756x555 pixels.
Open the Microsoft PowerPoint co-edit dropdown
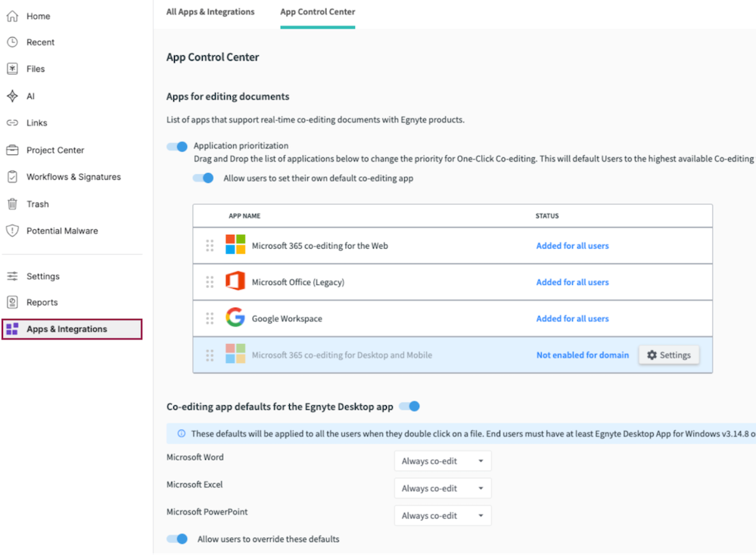(443, 516)
